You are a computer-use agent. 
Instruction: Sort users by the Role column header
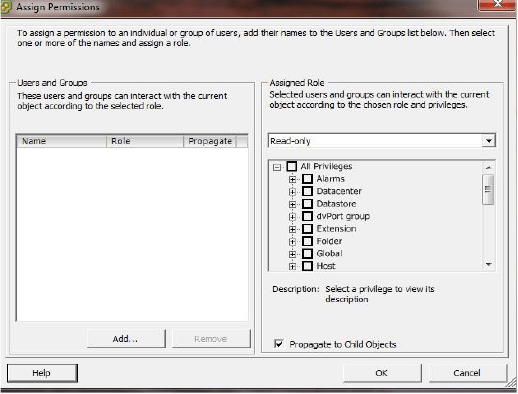click(x=145, y=141)
